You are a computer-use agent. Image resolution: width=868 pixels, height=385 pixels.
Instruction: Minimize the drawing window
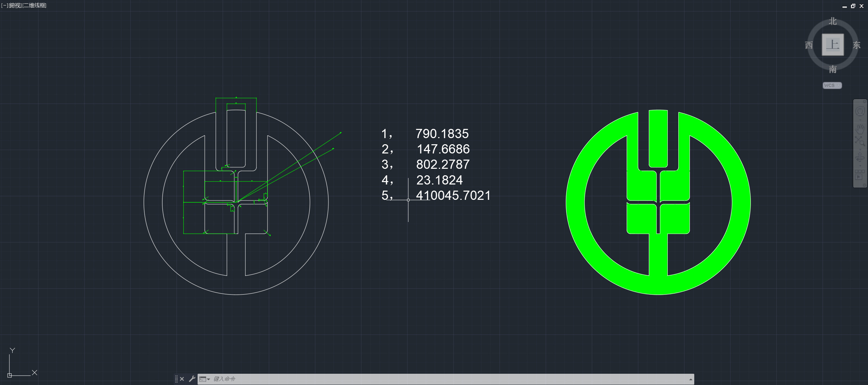tap(844, 6)
